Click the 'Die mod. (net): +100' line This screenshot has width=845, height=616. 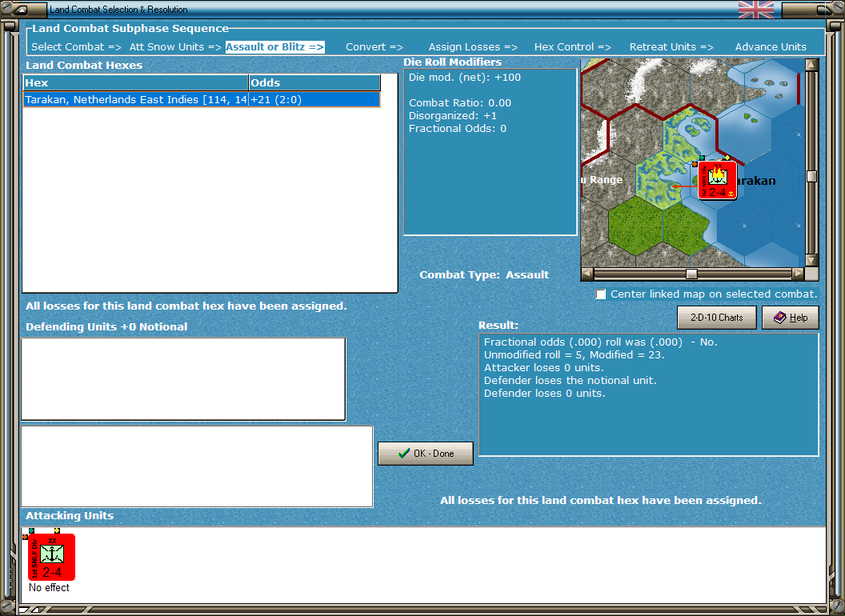click(465, 77)
